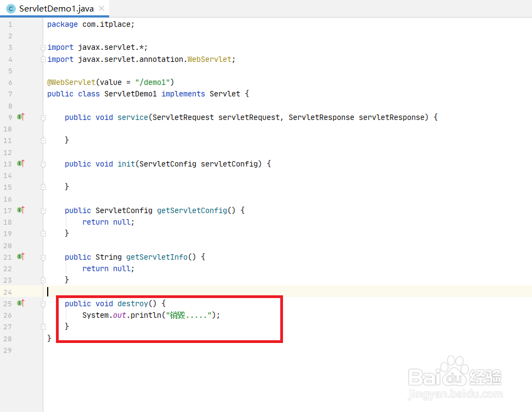
Task: Collapse the getServletInfo method at line 21
Action: pyautogui.click(x=43, y=257)
